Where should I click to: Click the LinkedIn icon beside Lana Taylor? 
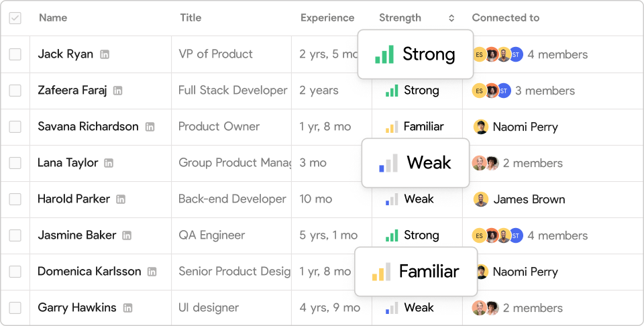109,163
